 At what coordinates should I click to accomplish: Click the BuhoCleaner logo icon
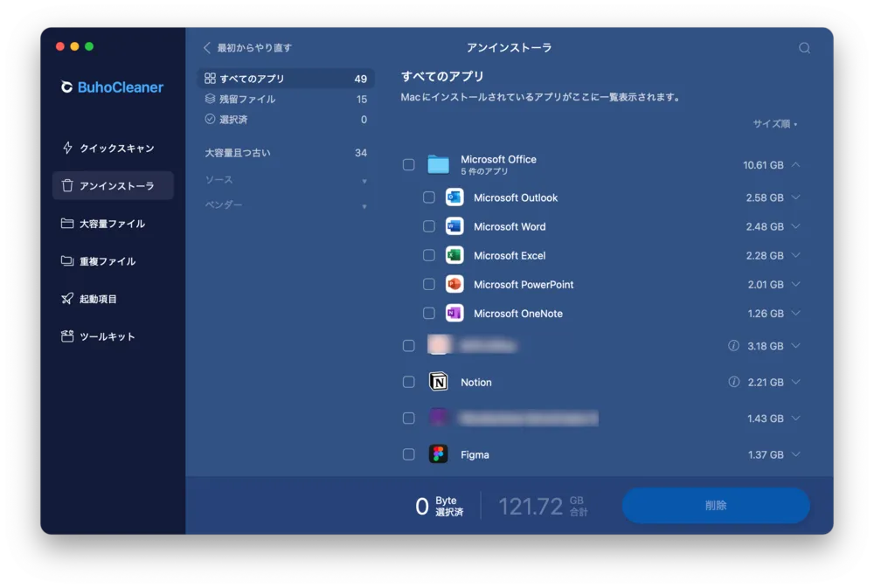66,87
